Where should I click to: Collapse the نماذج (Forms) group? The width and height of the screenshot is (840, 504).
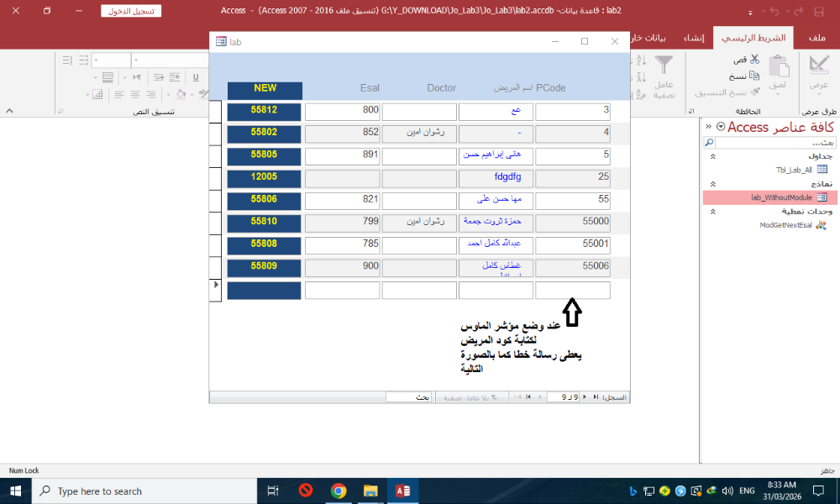(713, 184)
